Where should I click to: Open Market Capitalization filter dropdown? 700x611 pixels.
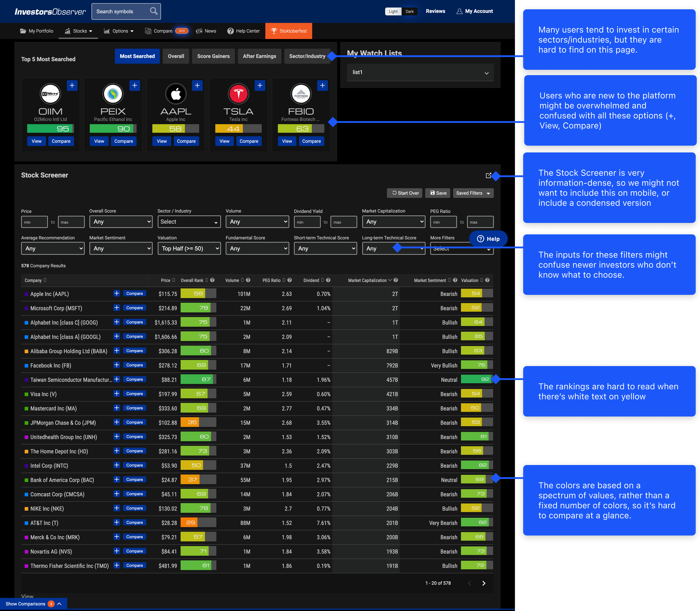point(394,222)
